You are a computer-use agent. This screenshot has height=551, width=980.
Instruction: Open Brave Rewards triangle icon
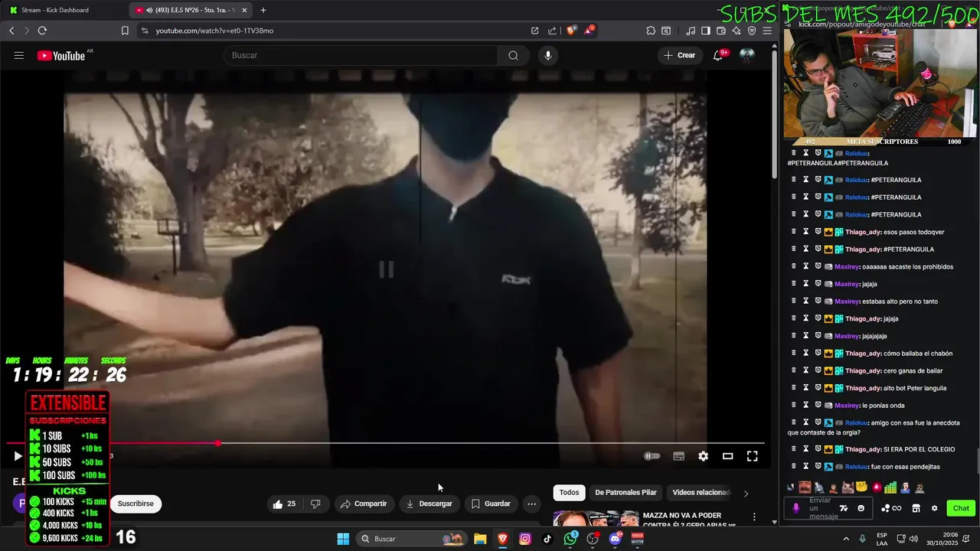[x=590, y=31]
